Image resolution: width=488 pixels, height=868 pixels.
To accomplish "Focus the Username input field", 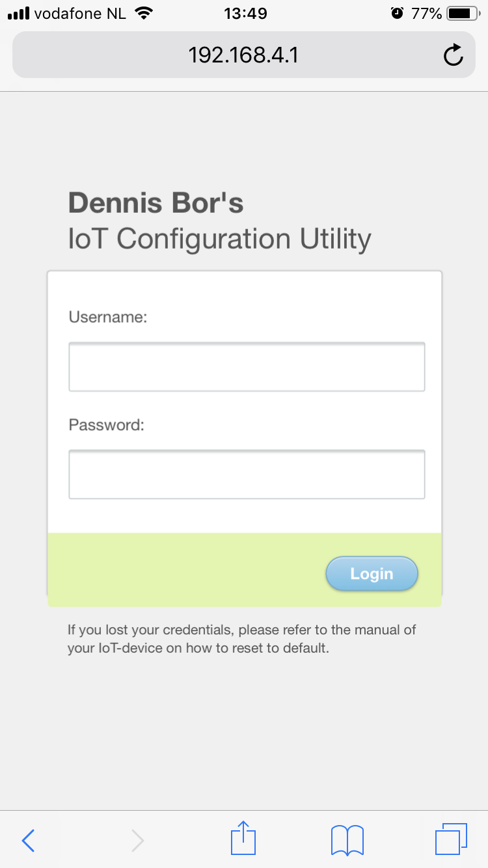I will pyautogui.click(x=247, y=367).
